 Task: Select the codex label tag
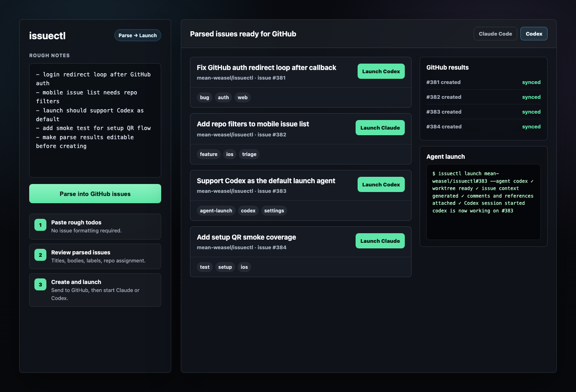[x=248, y=210]
